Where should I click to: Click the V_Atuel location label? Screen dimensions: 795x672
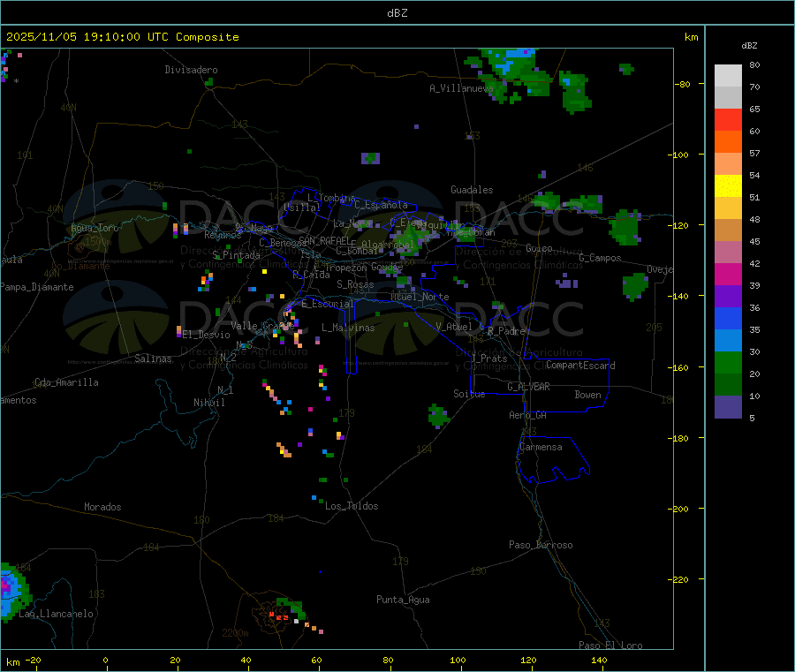pos(454,327)
